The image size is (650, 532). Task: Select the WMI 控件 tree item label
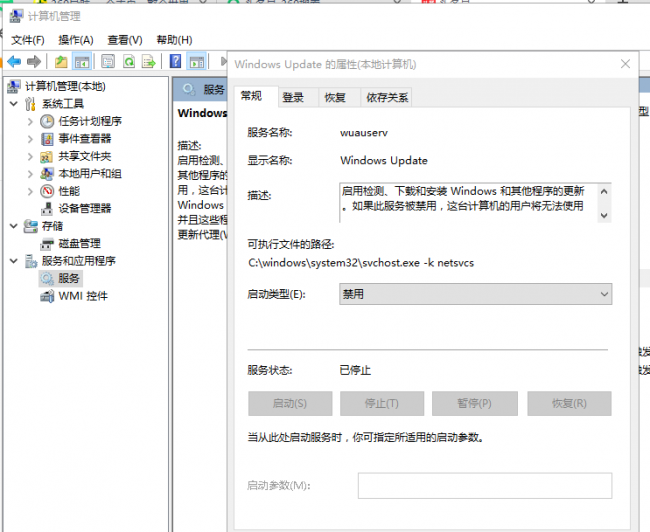83,296
